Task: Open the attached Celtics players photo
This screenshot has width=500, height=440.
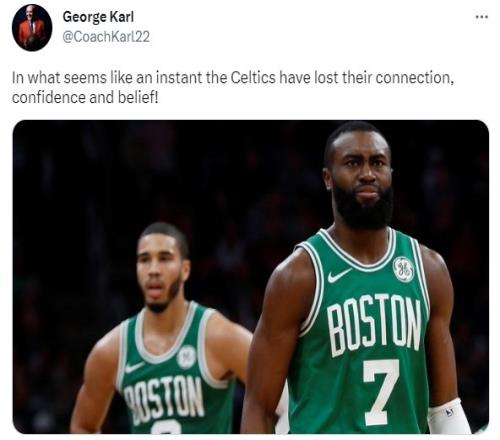Action: (x=251, y=277)
